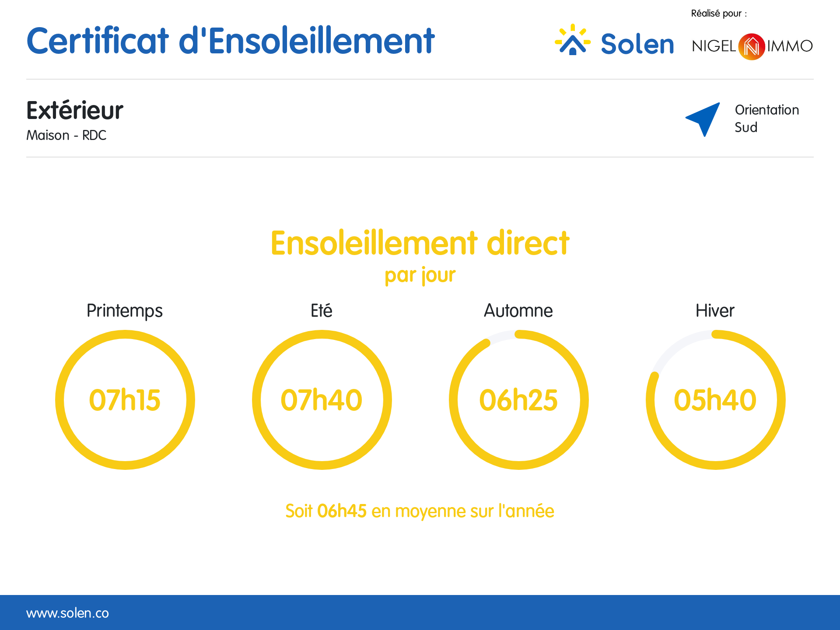Click the Solen brand name text
This screenshot has width=840, height=630.
(637, 44)
